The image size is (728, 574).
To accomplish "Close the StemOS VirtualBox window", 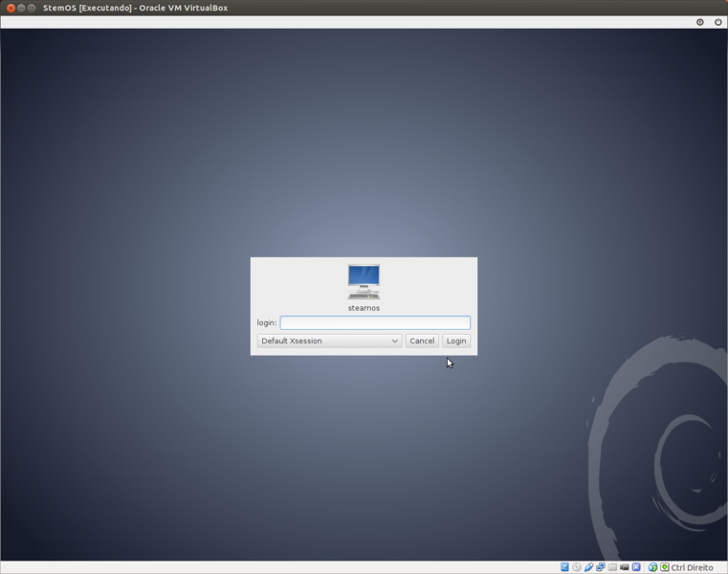I will (x=11, y=8).
